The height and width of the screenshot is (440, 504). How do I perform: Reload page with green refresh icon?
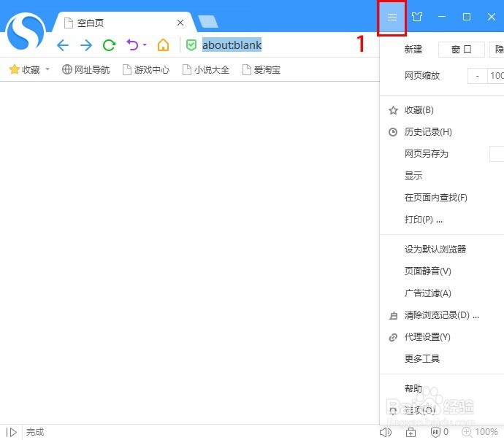point(109,45)
